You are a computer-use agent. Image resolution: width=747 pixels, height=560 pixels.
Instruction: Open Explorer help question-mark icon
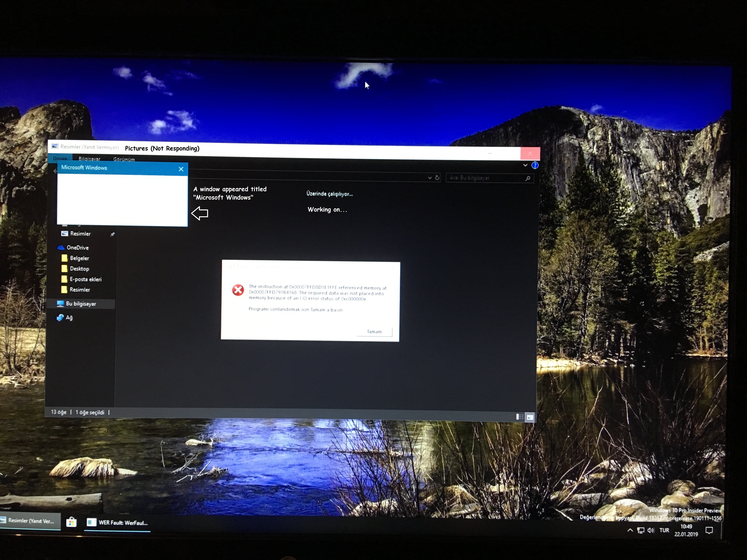(535, 165)
